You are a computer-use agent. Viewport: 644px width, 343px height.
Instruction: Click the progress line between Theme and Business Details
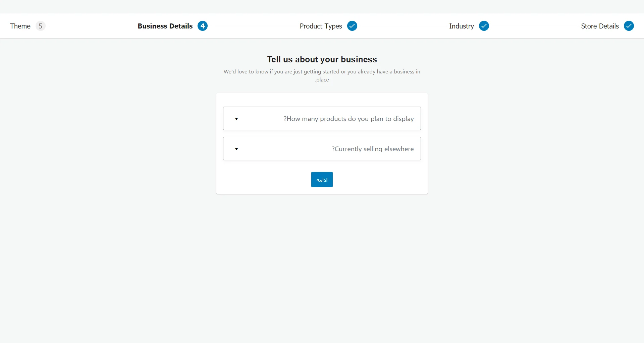point(91,26)
